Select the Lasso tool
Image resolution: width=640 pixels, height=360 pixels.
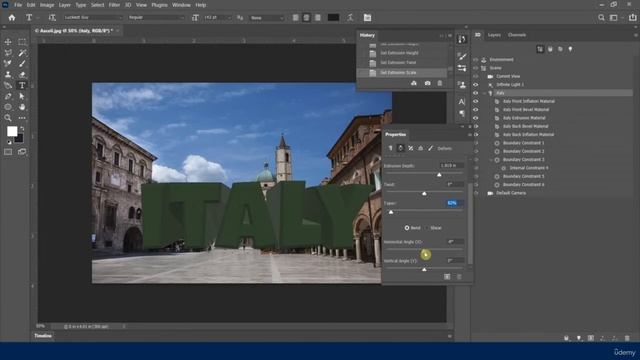click(8, 53)
